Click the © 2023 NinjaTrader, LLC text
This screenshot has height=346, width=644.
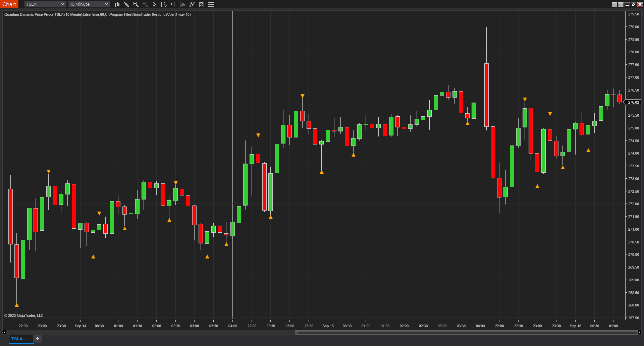pos(24,315)
